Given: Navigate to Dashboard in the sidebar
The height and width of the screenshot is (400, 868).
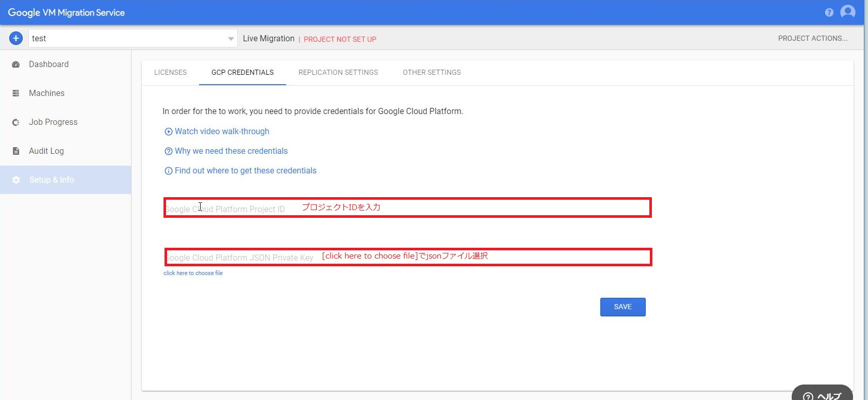Looking at the screenshot, I should point(65,65).
